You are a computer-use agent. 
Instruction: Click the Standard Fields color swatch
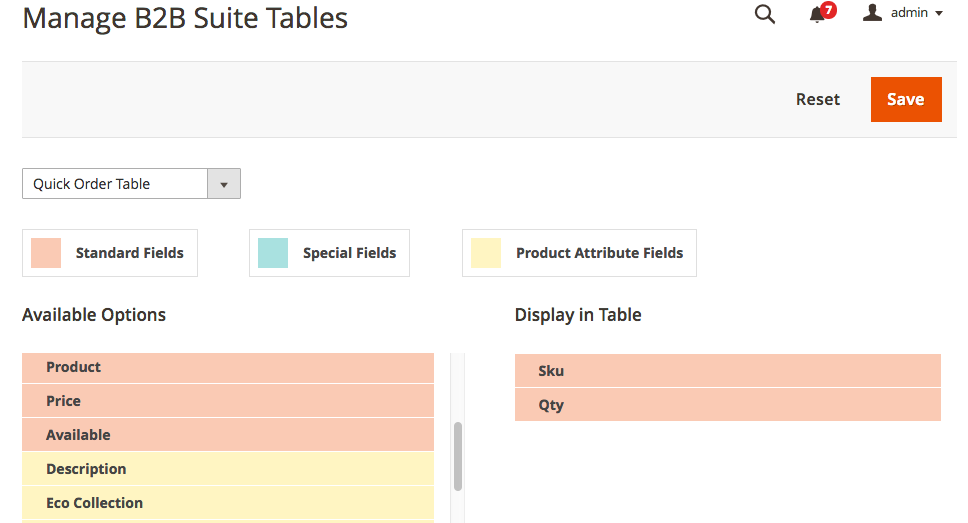coord(46,253)
